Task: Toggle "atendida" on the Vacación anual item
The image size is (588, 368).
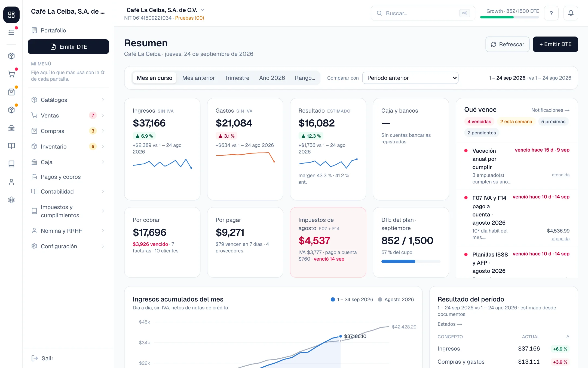Action: [561, 175]
